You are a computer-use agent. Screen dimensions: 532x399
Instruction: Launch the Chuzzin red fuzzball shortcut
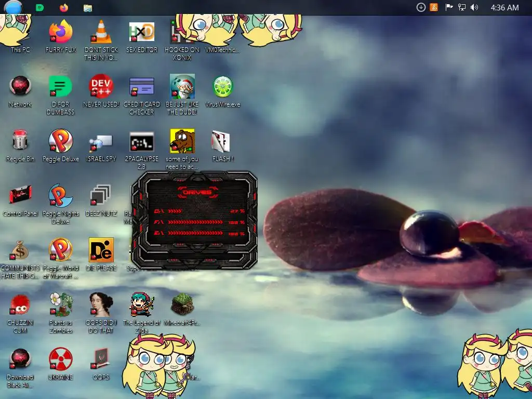[x=20, y=314]
